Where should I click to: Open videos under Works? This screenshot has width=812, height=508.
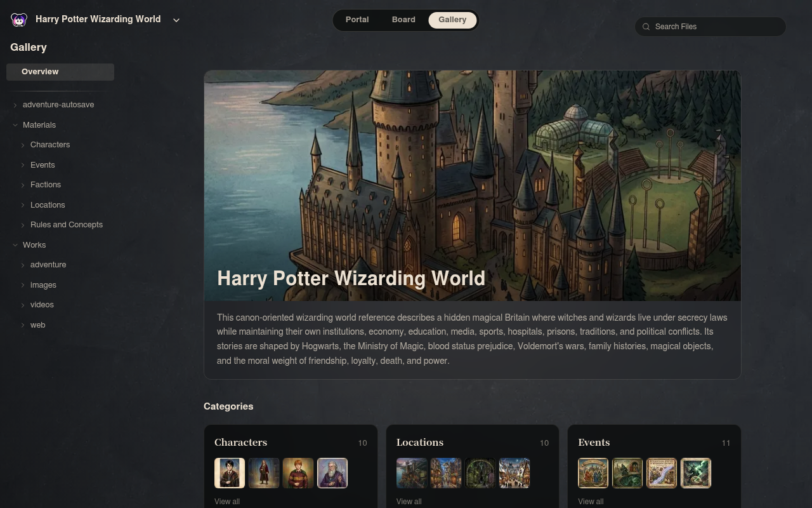click(42, 305)
